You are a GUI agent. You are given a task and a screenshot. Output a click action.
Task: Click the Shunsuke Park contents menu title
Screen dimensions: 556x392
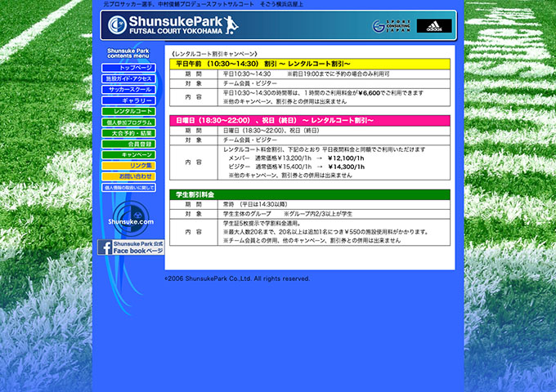point(128,53)
